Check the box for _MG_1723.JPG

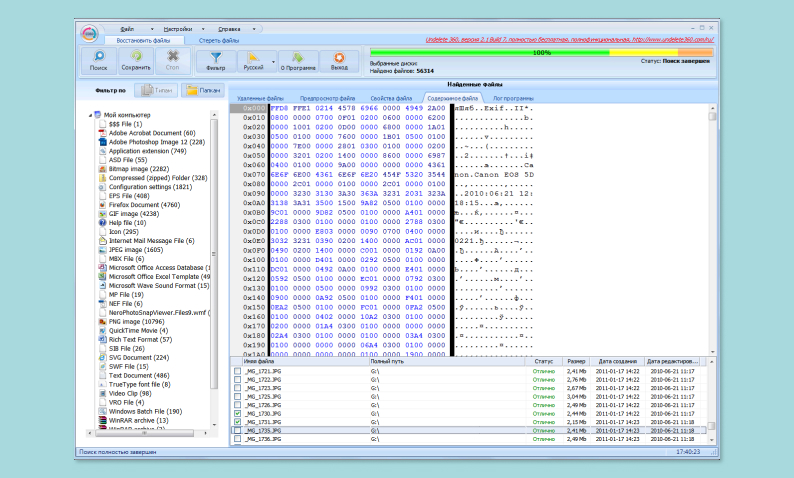237,388
